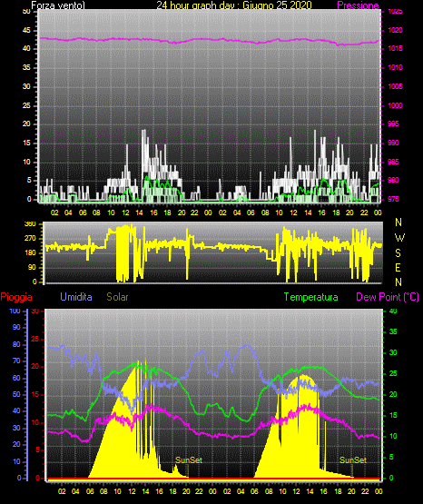This screenshot has height=504, width=423.
Task: Click the 'Solar' legend label
Action: click(117, 297)
